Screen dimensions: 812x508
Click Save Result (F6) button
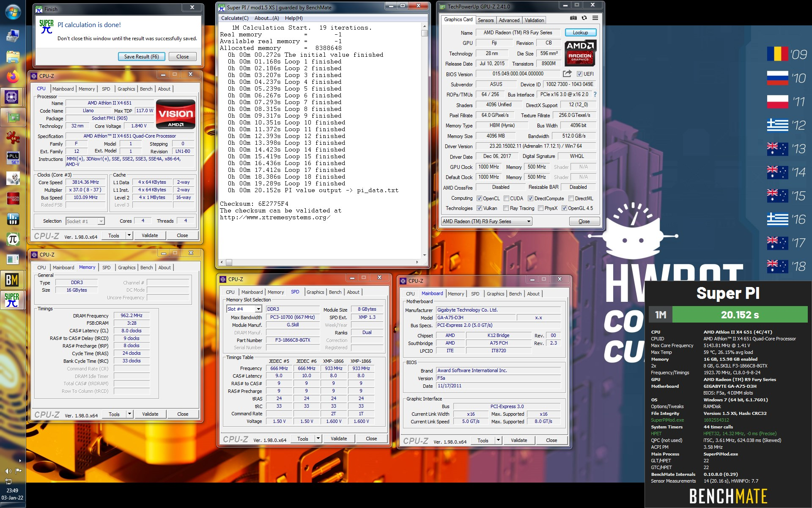click(x=141, y=57)
